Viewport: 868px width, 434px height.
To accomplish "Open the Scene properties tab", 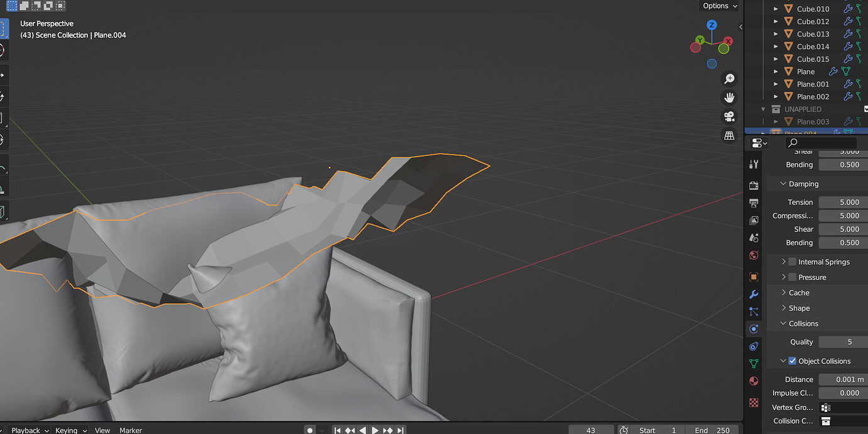I will (754, 238).
